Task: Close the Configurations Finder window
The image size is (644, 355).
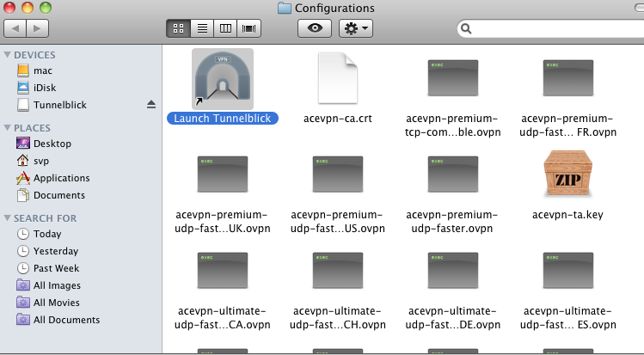Action: [x=9, y=8]
